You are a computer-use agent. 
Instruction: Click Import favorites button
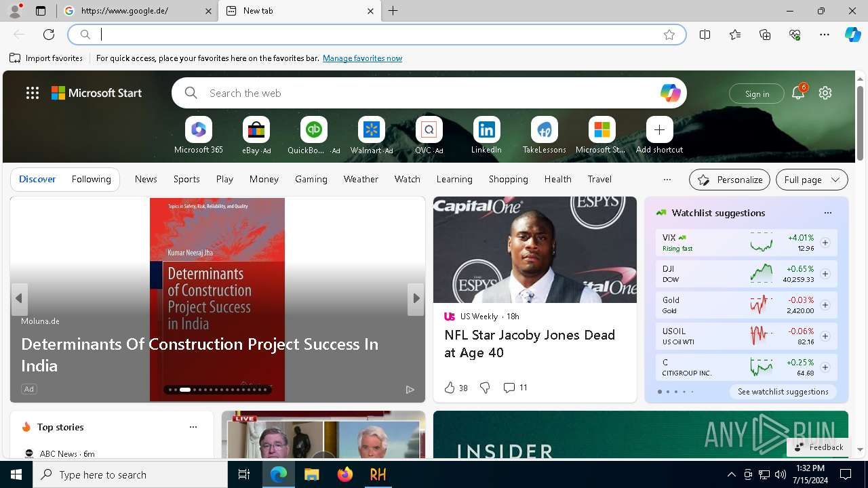click(x=46, y=58)
